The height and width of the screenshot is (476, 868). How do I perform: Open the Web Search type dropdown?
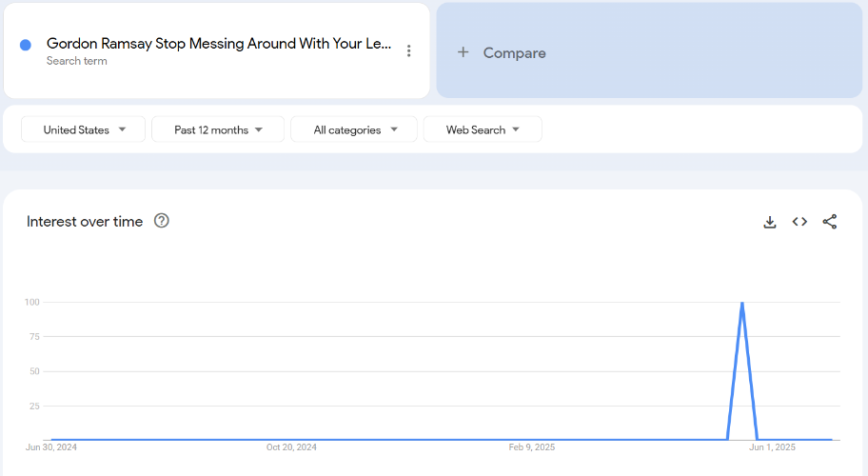click(x=483, y=129)
